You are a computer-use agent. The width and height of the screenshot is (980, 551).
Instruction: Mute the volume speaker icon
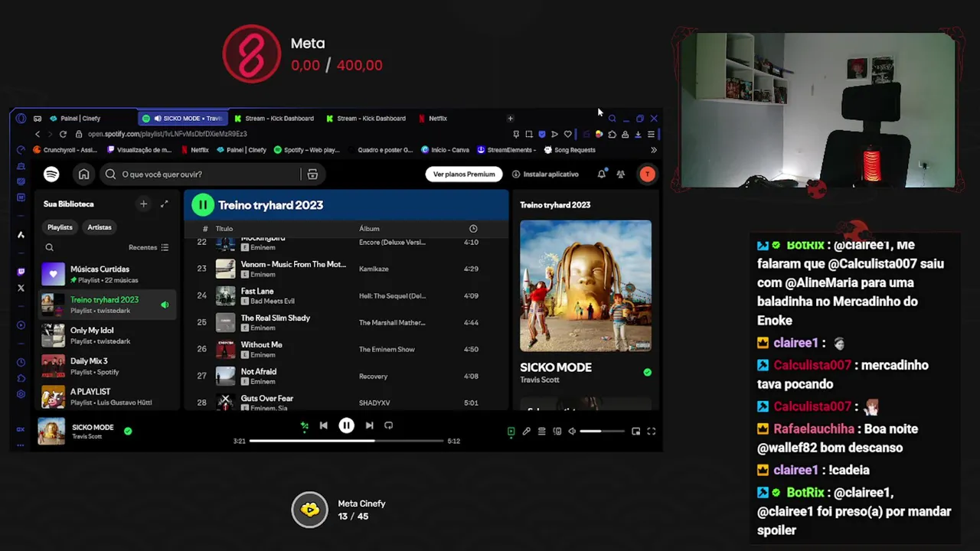[572, 432]
